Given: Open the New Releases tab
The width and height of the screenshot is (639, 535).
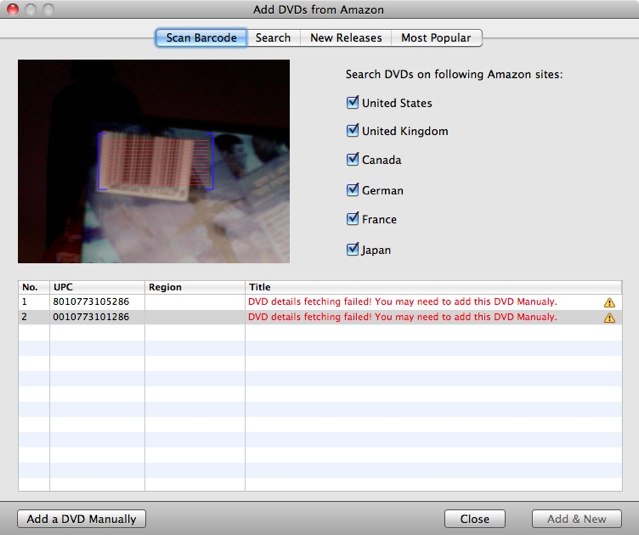Looking at the screenshot, I should pyautogui.click(x=346, y=38).
